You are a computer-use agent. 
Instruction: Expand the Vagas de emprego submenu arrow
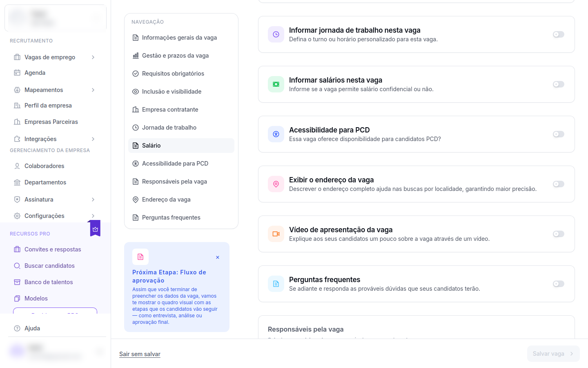pos(93,57)
